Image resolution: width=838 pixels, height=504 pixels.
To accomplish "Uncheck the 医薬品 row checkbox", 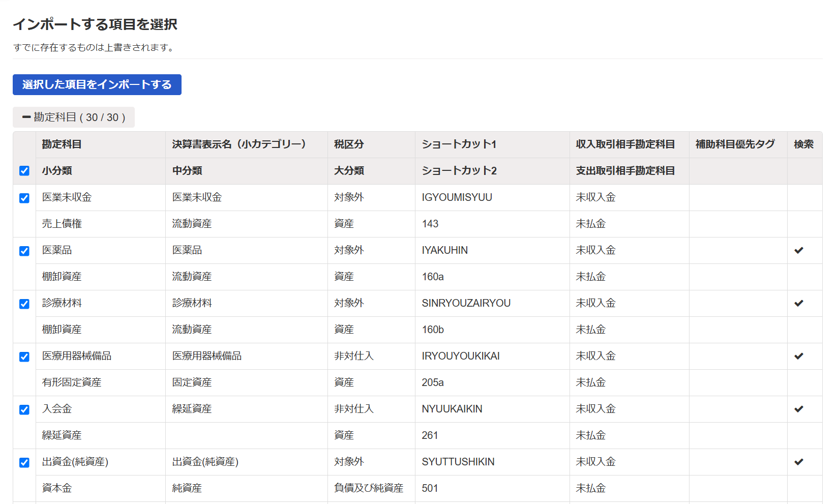I will pyautogui.click(x=24, y=251).
